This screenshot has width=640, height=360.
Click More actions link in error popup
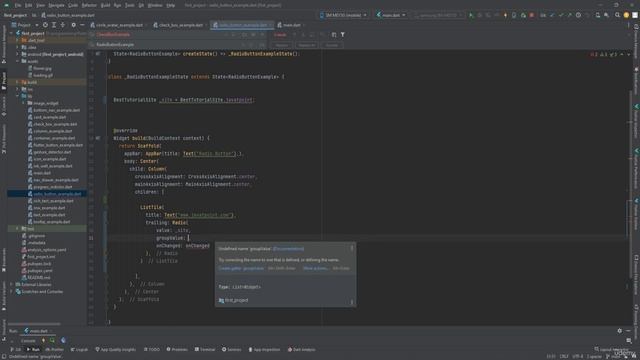(x=315, y=268)
